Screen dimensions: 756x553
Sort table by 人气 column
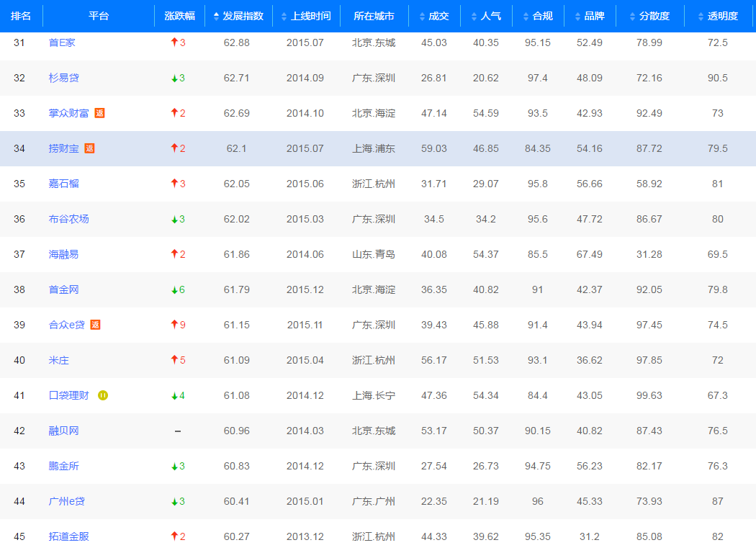click(x=485, y=16)
